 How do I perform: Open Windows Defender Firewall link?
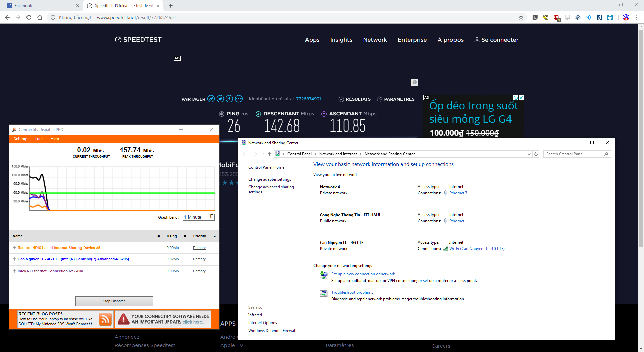pyautogui.click(x=272, y=331)
